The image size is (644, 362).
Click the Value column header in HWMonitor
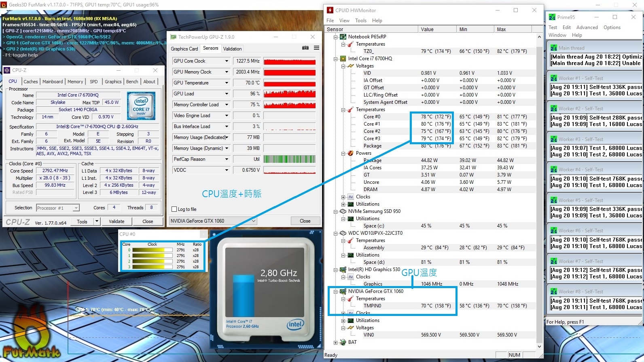click(x=437, y=29)
